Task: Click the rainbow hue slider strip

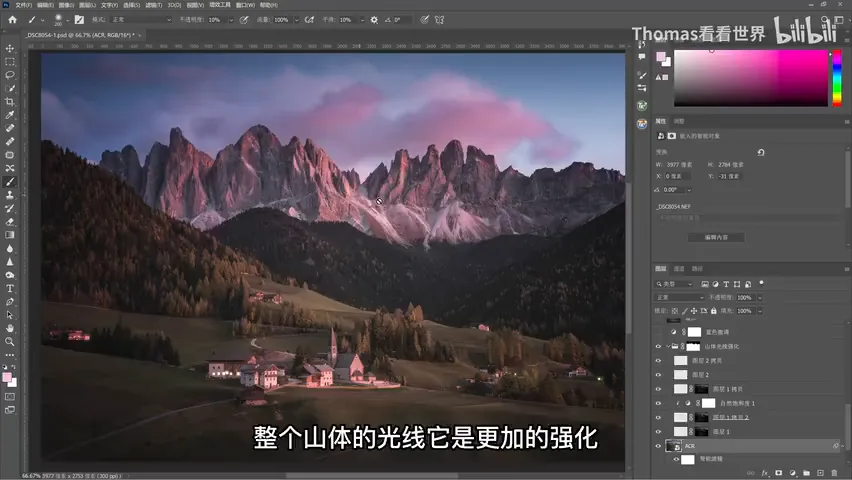Action: coord(837,78)
